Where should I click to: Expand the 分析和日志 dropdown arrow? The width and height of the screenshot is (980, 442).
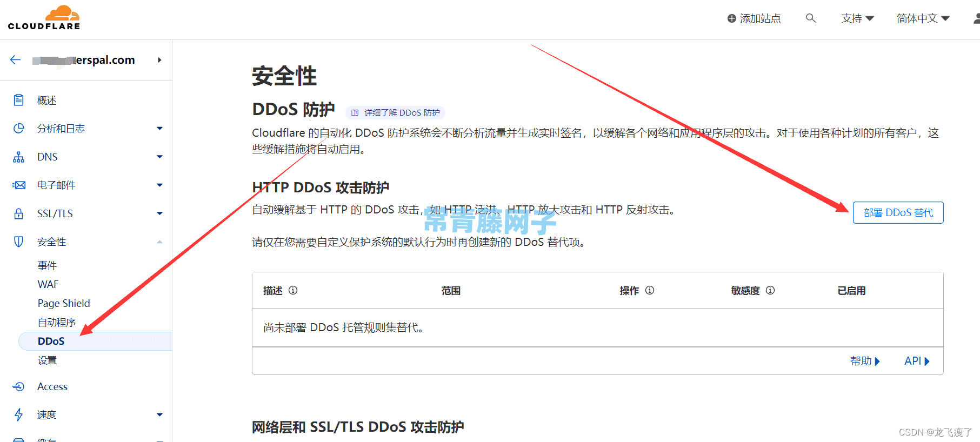click(x=159, y=129)
